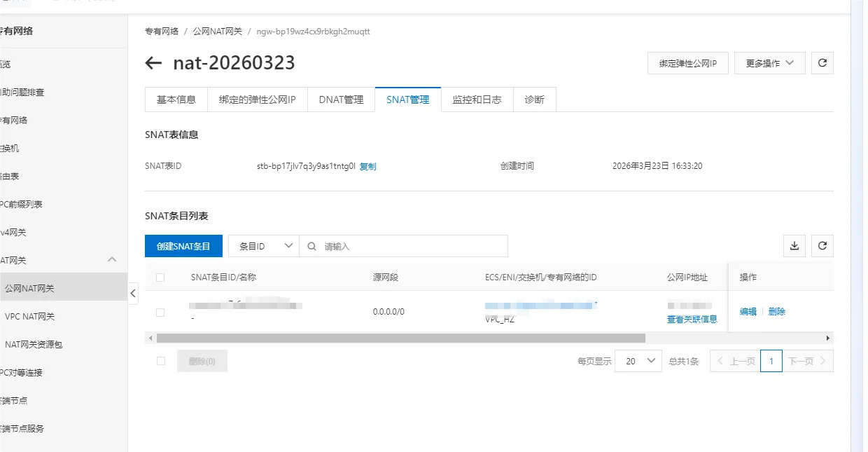Click the search magnifier icon in filter bar

(x=311, y=246)
